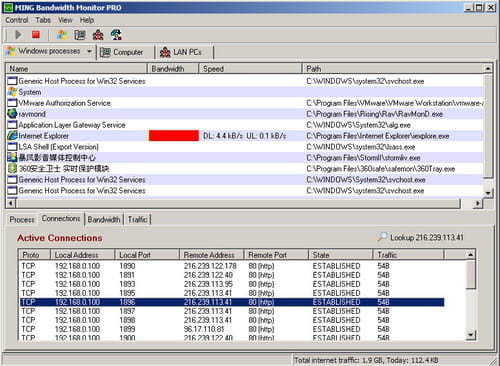Stop monitoring with the red square icon
Screen dimensions: 500x366
[36, 35]
